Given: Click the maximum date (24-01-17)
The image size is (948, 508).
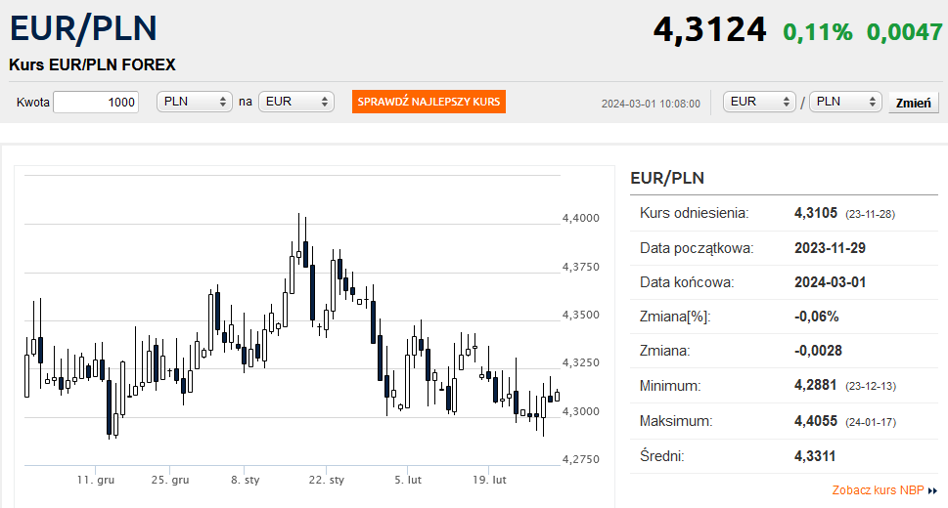Looking at the screenshot, I should (x=871, y=422).
